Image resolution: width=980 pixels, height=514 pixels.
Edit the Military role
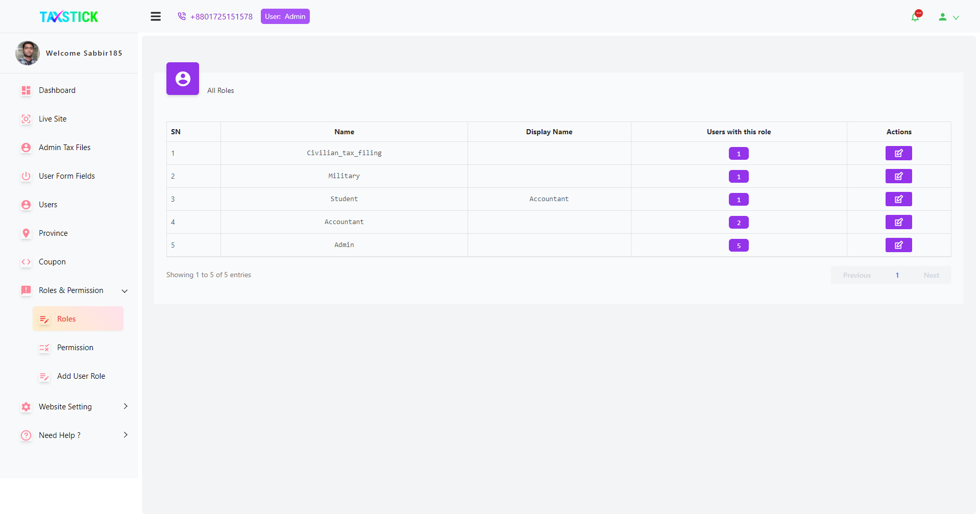coord(898,176)
